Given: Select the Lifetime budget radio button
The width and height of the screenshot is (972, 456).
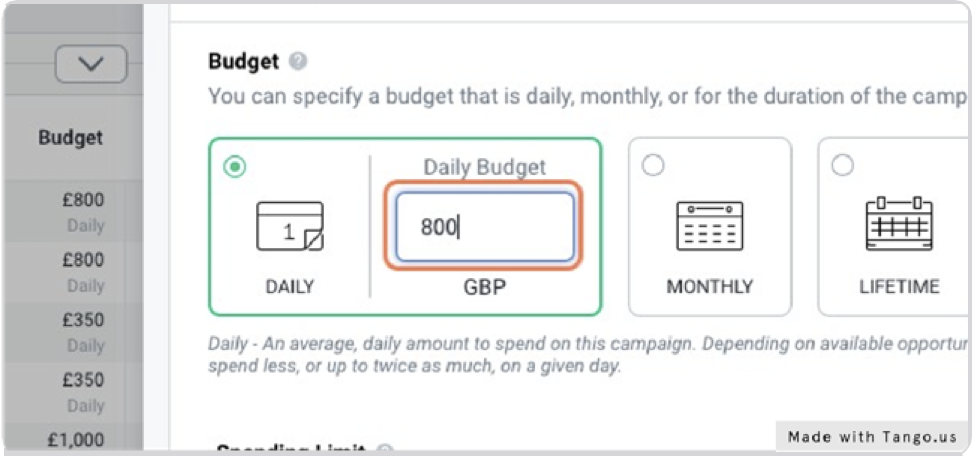Looking at the screenshot, I should pyautogui.click(x=842, y=165).
